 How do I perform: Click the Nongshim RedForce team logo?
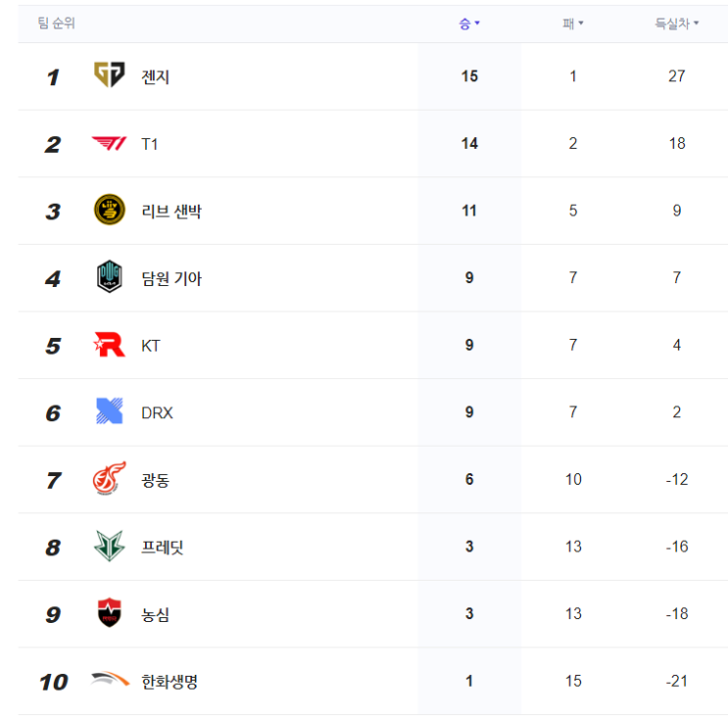109,614
